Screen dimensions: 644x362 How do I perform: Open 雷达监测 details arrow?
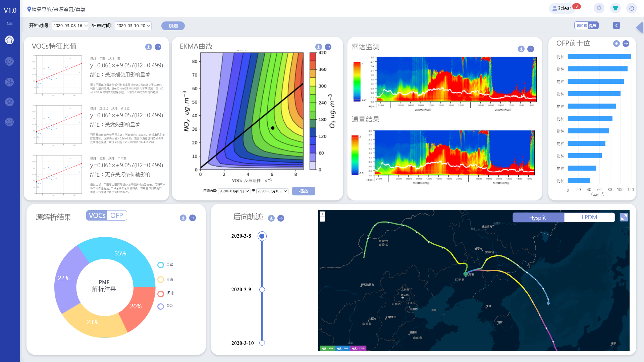[531, 49]
